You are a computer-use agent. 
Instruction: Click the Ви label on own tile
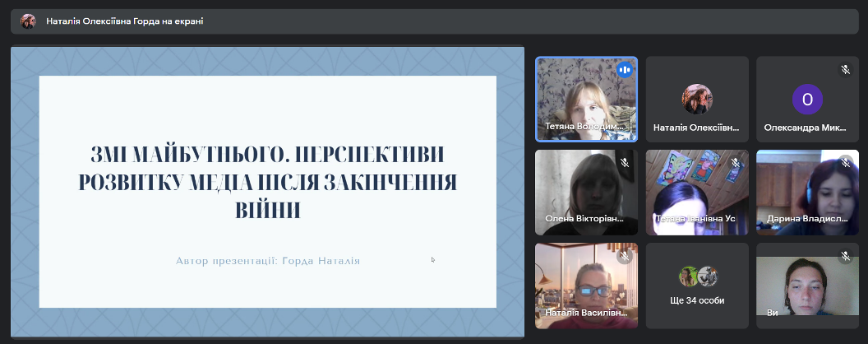tap(772, 313)
